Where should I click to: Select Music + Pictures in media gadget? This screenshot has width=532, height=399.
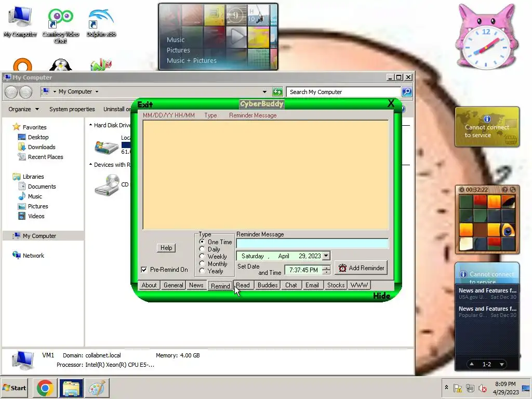tap(191, 60)
